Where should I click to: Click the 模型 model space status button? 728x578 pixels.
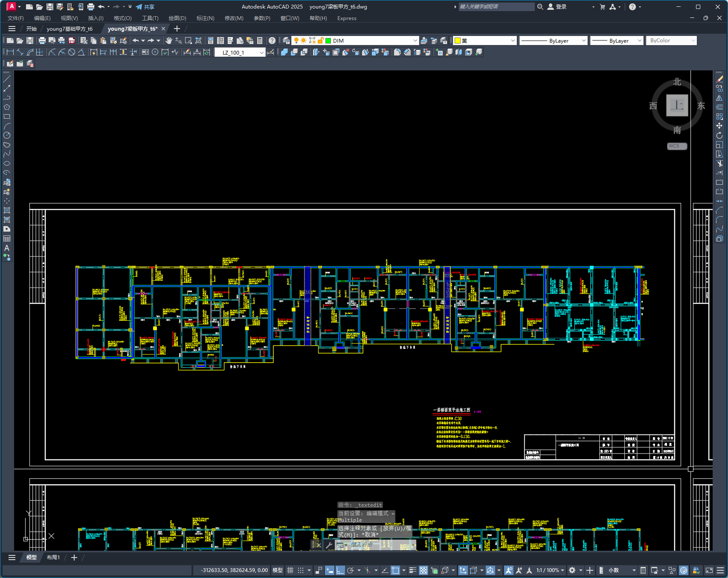[x=278, y=570]
